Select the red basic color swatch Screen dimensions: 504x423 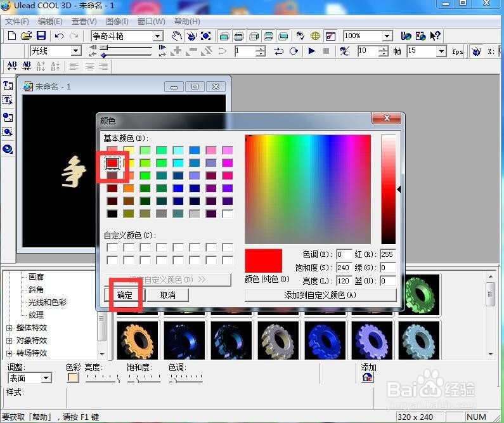pos(112,163)
